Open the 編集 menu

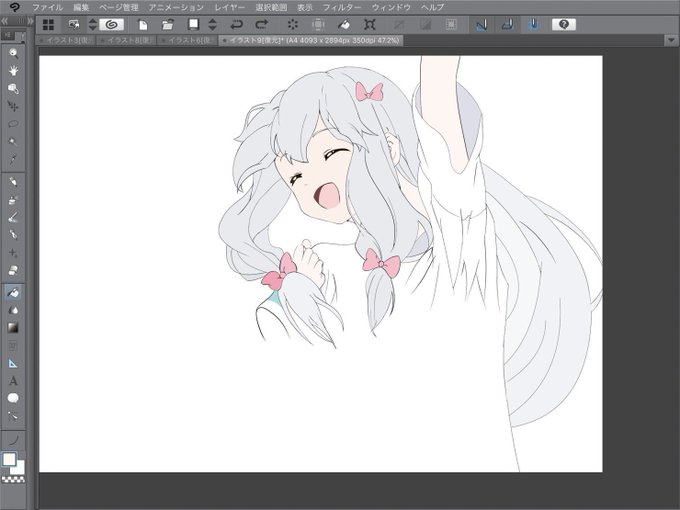tap(81, 7)
